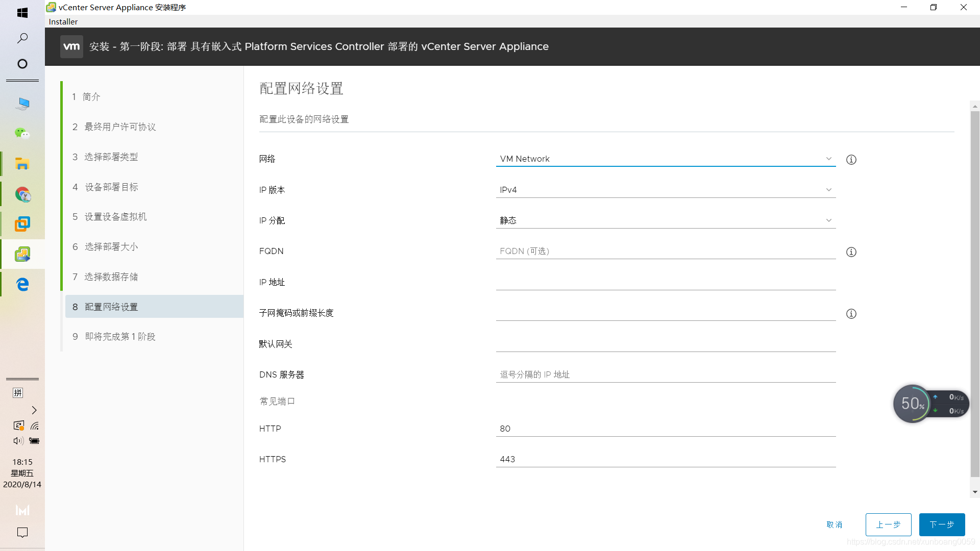
Task: Go to step 7 select datastore
Action: click(x=111, y=277)
